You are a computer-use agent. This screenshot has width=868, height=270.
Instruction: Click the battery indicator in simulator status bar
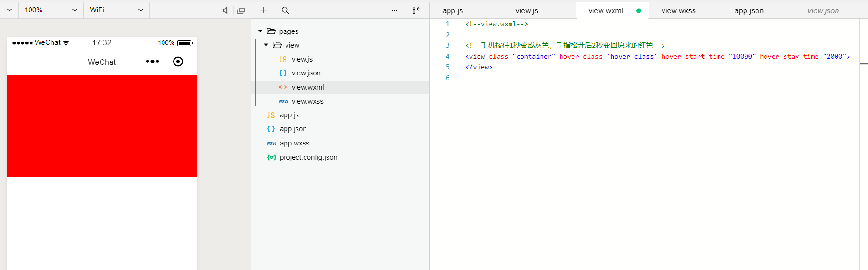[185, 43]
